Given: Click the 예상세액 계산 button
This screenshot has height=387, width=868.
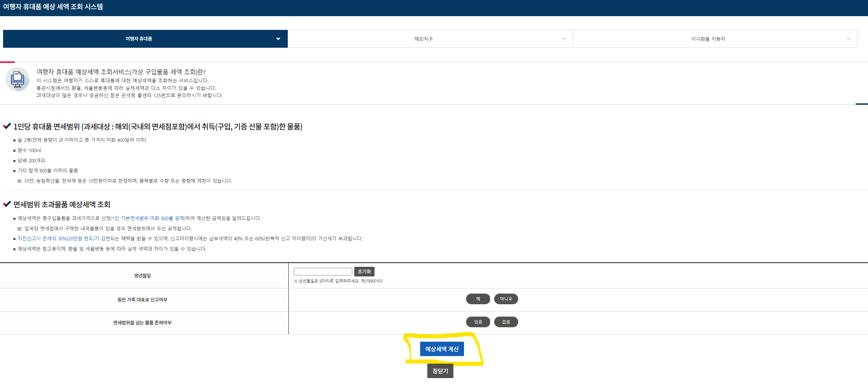Looking at the screenshot, I should click(442, 349).
